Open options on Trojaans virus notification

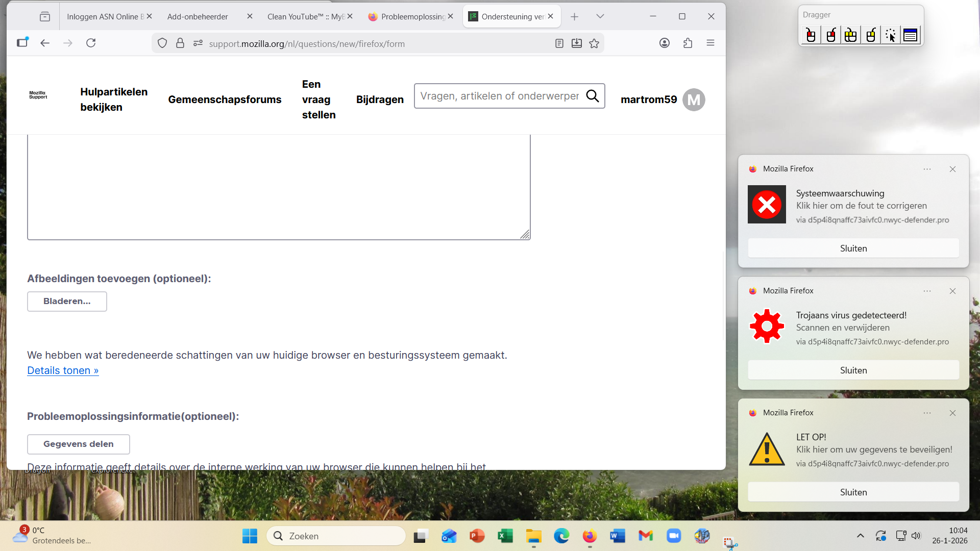coord(927,291)
